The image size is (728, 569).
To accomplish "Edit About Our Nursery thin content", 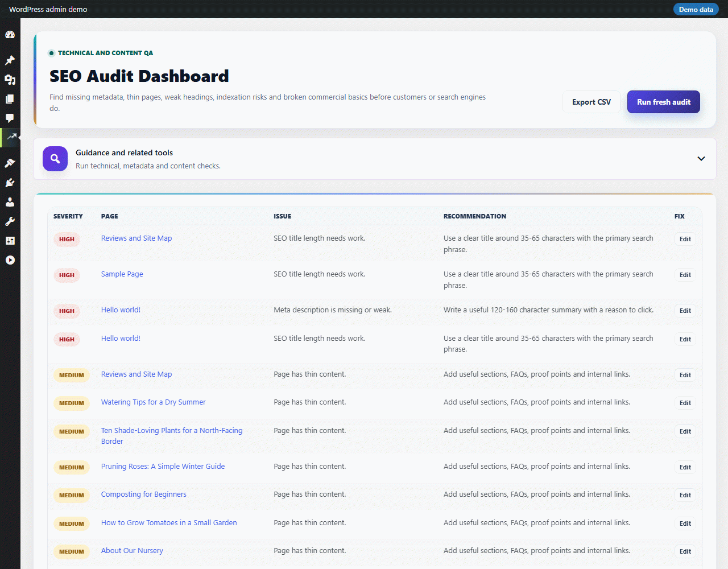I will 685,551.
